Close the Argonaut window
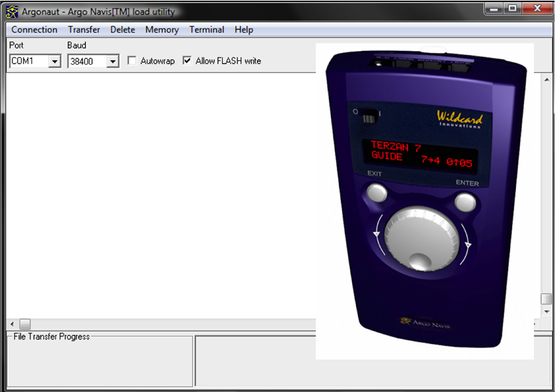 [x=537, y=8]
